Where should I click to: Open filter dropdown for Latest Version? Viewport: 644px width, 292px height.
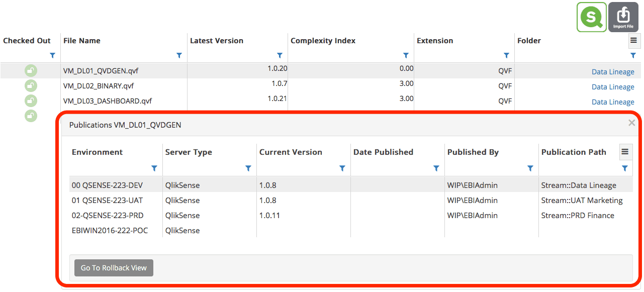[x=280, y=56]
